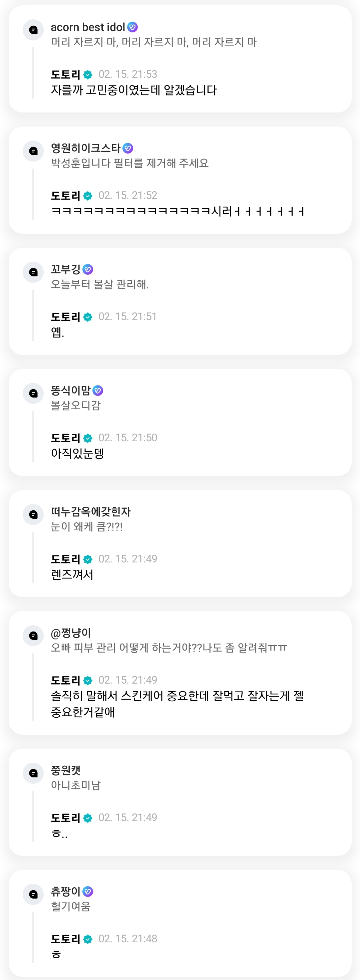Select the comment 오늘부터 볼살 관리해.

coord(100,284)
